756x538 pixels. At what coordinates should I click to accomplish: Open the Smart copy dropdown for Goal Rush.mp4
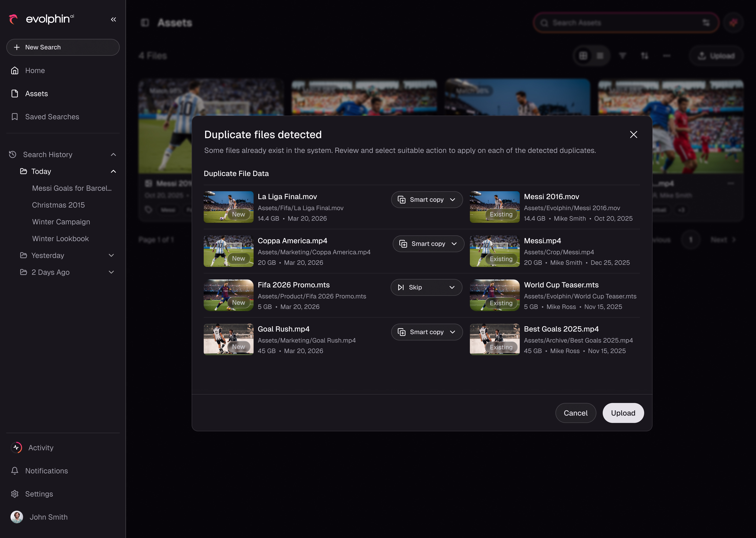pyautogui.click(x=427, y=332)
